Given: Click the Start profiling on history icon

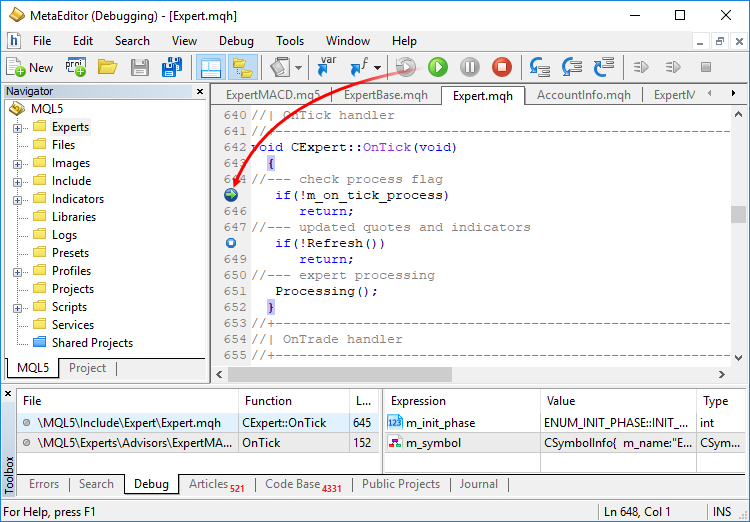Looking at the screenshot, I should tap(673, 67).
